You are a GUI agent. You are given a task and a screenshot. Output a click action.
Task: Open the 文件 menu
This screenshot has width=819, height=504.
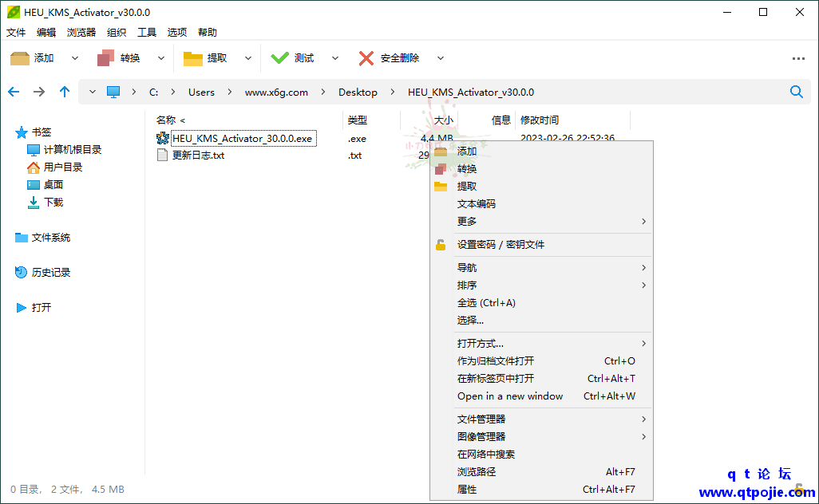(x=16, y=33)
